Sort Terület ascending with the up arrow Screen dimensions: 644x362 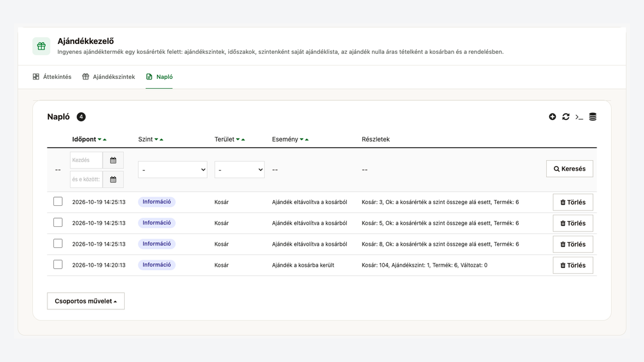coord(243,140)
